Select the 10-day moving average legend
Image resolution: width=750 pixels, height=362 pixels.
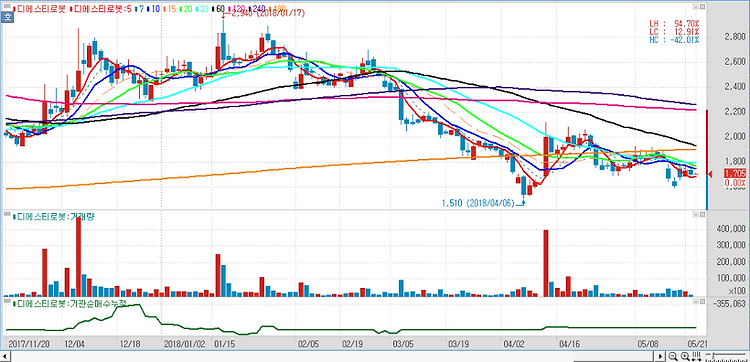click(x=153, y=9)
